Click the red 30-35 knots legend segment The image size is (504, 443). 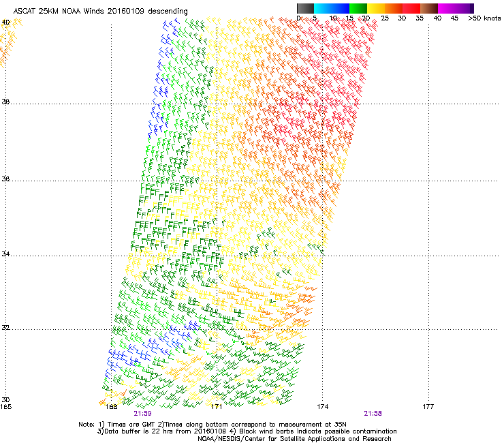(x=411, y=8)
